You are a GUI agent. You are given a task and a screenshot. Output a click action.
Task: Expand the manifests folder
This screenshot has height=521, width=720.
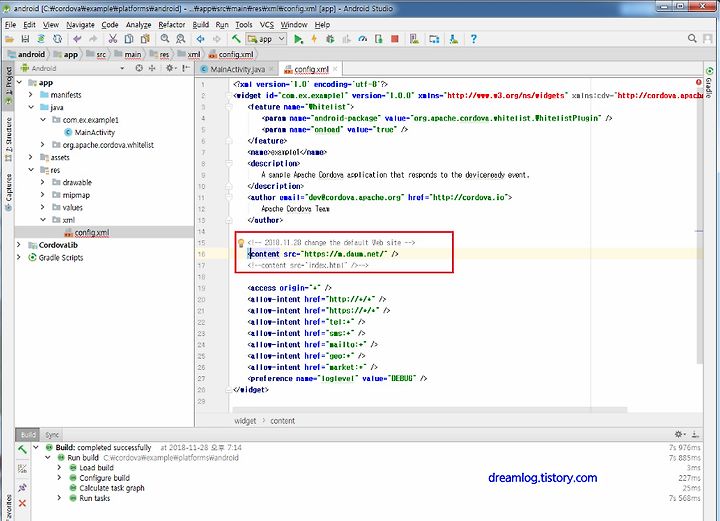(x=30, y=95)
